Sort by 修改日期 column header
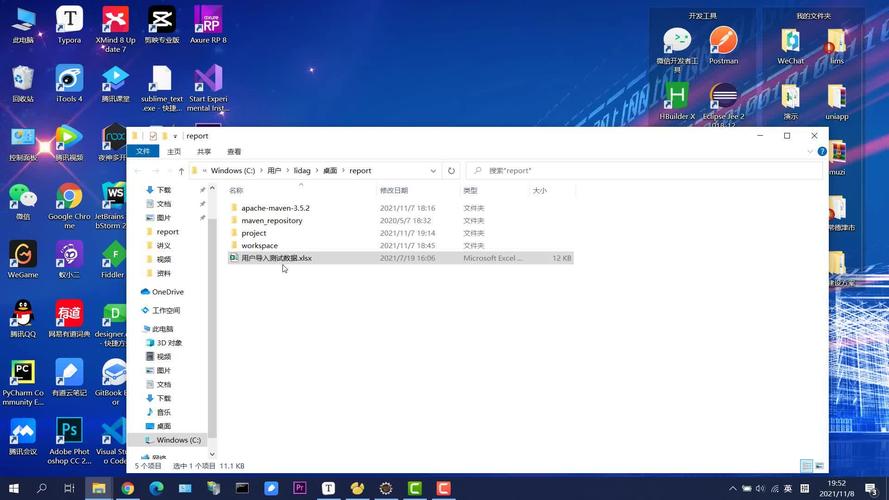The height and width of the screenshot is (500, 889). (418, 190)
